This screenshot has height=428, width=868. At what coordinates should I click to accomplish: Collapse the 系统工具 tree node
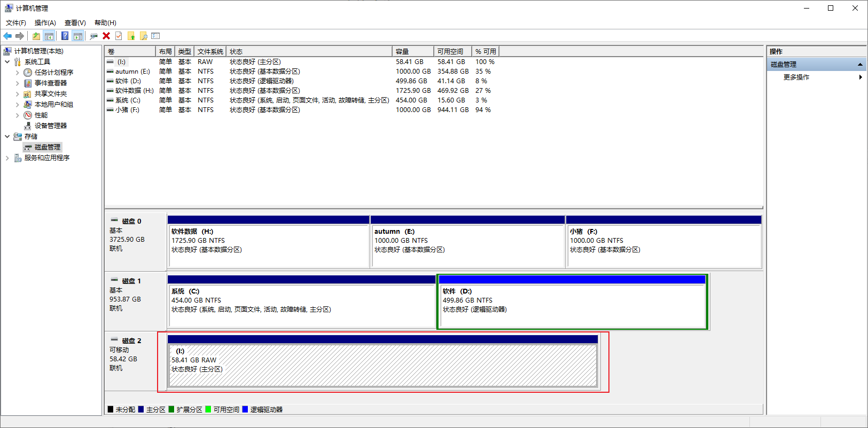(7, 62)
